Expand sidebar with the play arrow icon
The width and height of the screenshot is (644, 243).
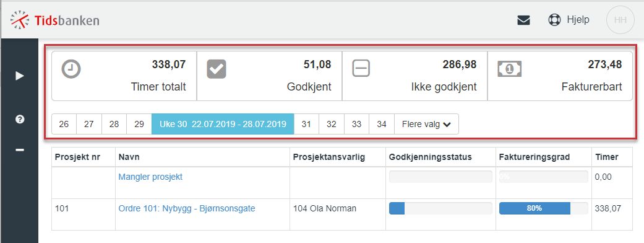tap(19, 76)
